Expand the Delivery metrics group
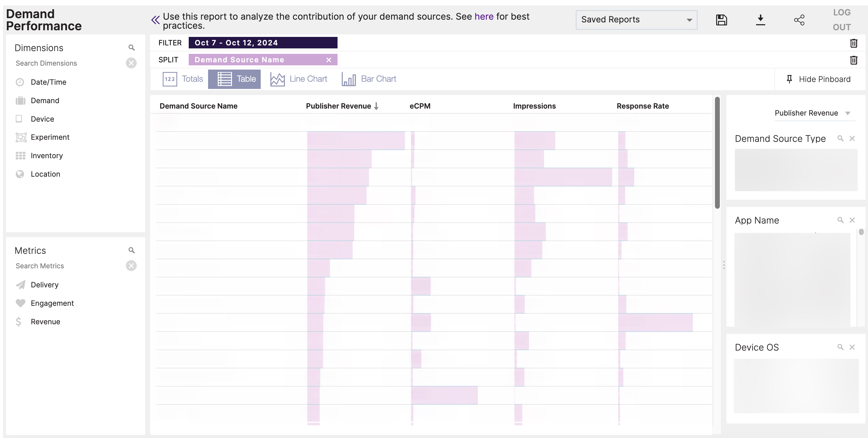This screenshot has width=868, height=438. coord(44,285)
